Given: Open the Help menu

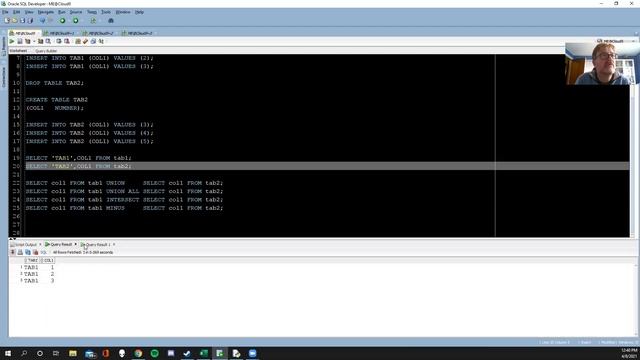Looking at the screenshot, I should [x=139, y=12].
